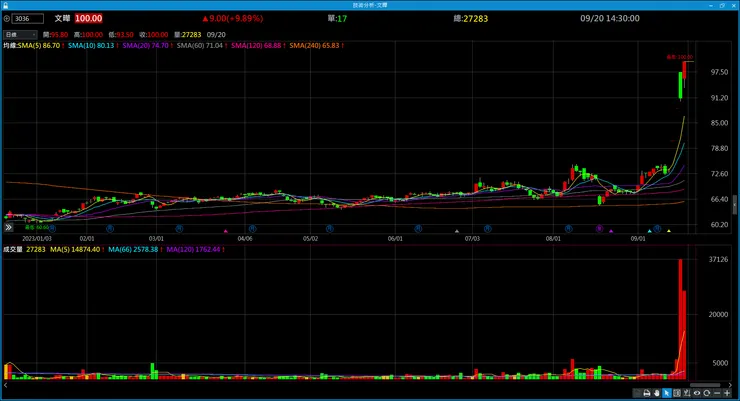Open the split layout icon
The height and width of the screenshot is (401, 740).
[677, 393]
